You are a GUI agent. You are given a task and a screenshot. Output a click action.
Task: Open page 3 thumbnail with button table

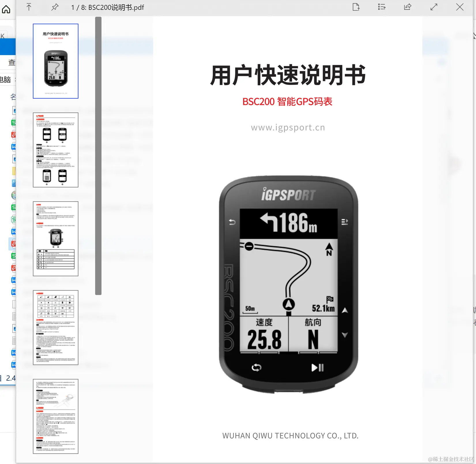click(x=56, y=239)
